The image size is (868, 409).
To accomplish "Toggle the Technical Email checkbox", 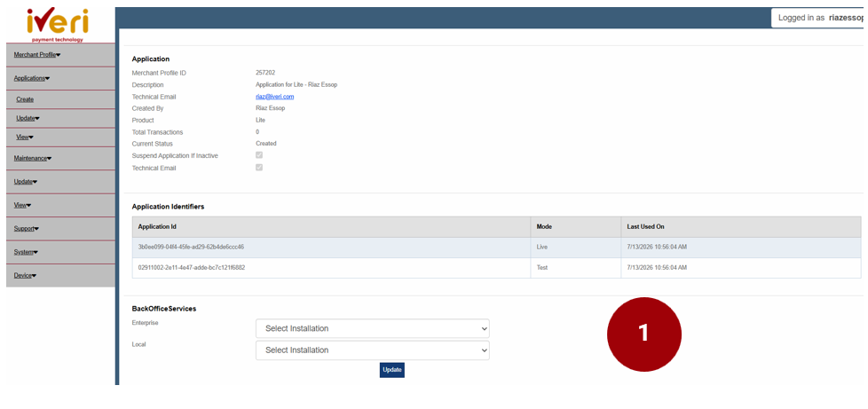I will [x=259, y=167].
